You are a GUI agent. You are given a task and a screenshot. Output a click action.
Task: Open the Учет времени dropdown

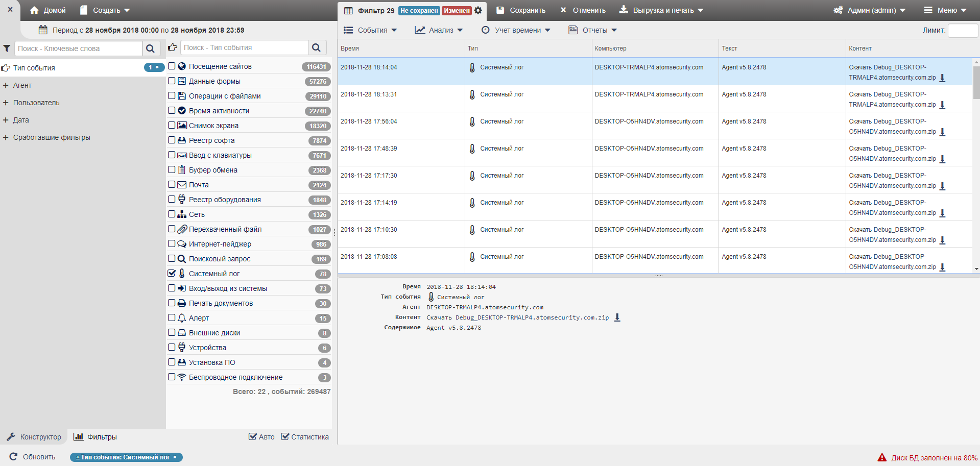click(x=516, y=30)
